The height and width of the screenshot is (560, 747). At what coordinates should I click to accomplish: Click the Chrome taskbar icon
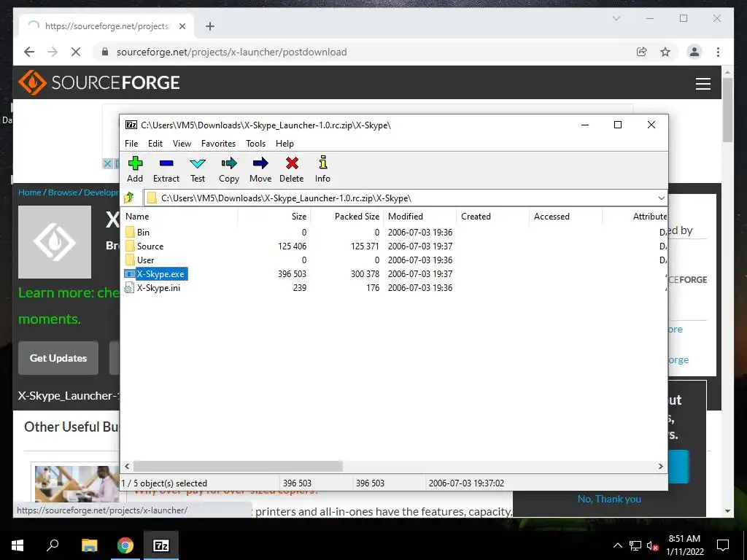[x=125, y=545]
